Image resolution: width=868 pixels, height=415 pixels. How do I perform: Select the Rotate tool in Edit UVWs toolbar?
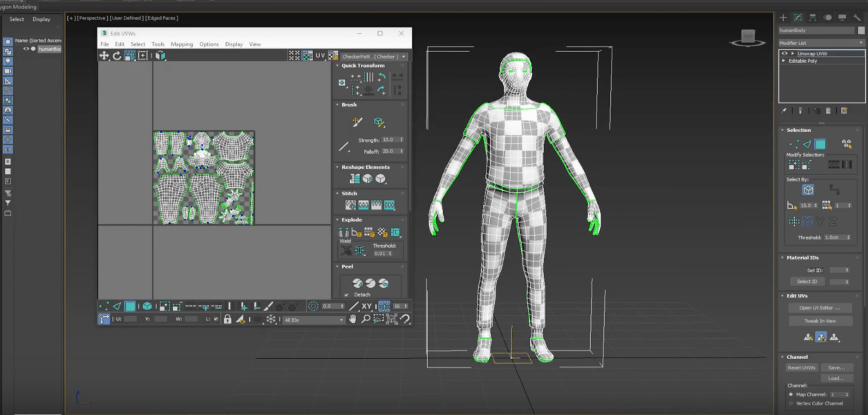pyautogui.click(x=117, y=56)
